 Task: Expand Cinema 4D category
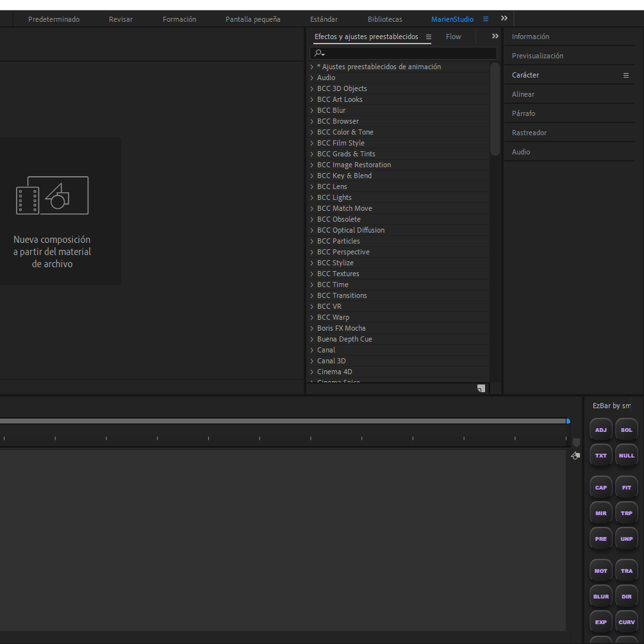pos(311,372)
